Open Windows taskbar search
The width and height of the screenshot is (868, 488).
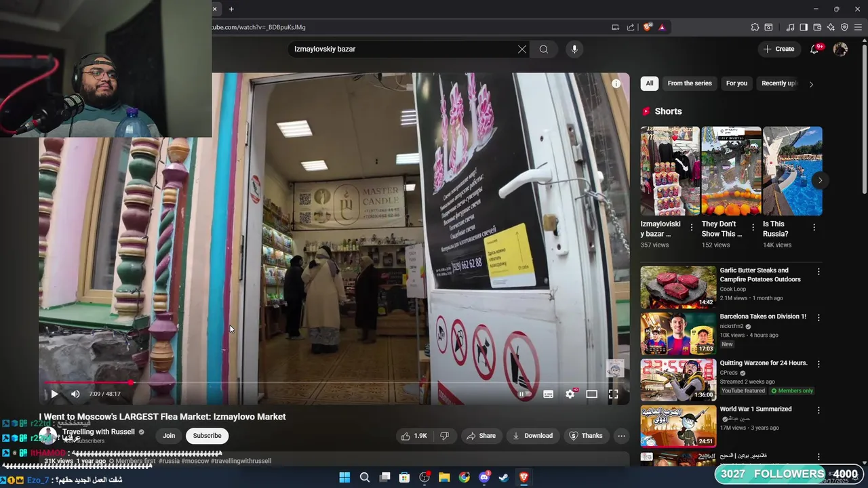pos(365,477)
